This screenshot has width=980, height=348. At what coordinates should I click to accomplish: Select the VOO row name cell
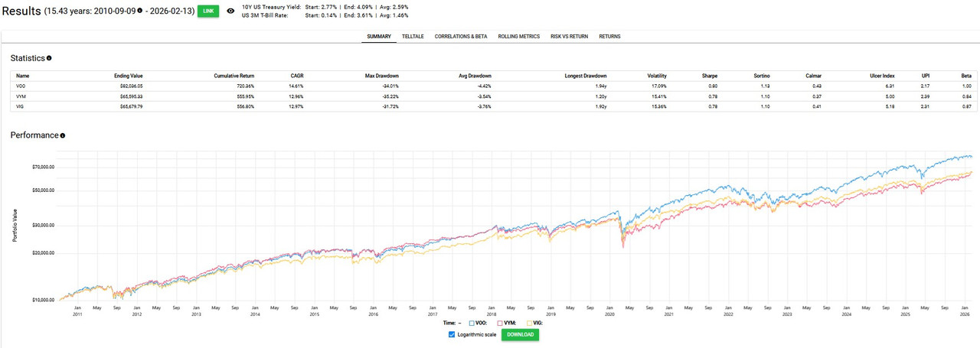(21, 86)
